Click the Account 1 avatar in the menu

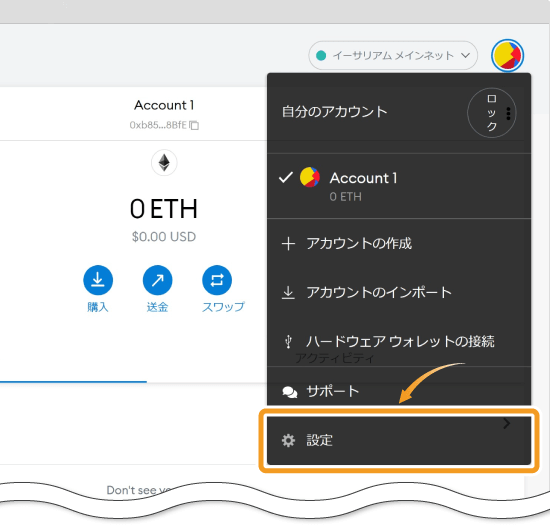pos(310,177)
